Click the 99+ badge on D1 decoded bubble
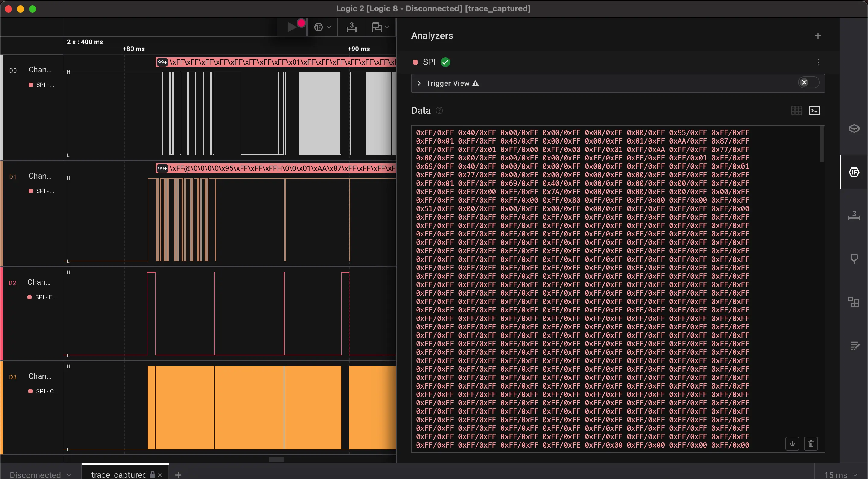This screenshot has height=479, width=868. click(x=162, y=168)
